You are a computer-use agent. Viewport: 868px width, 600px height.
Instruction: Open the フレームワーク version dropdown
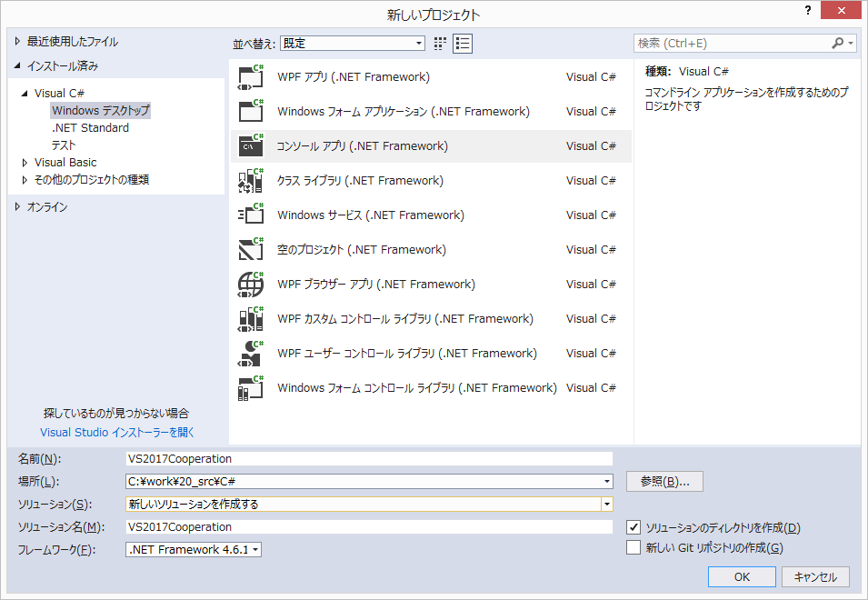pos(256,549)
